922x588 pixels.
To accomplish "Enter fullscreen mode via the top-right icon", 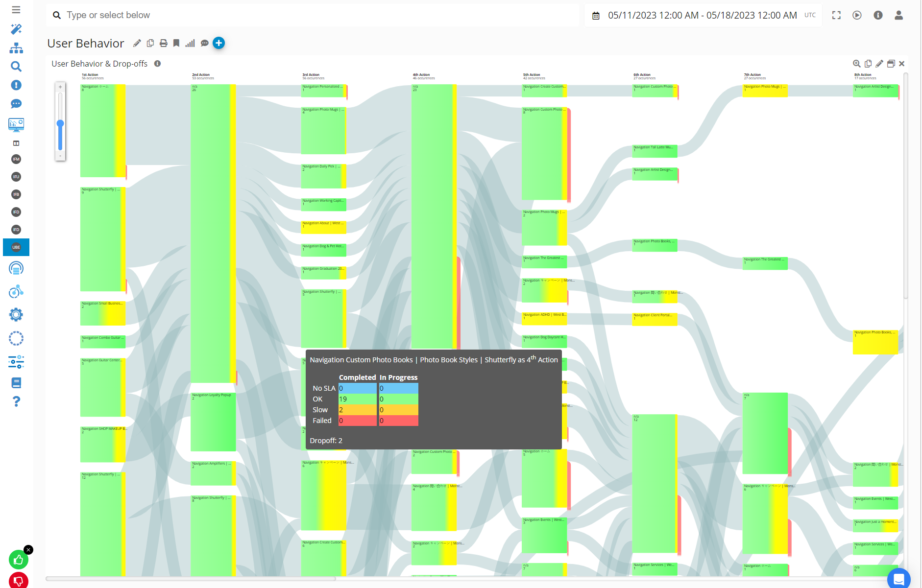I will [836, 15].
